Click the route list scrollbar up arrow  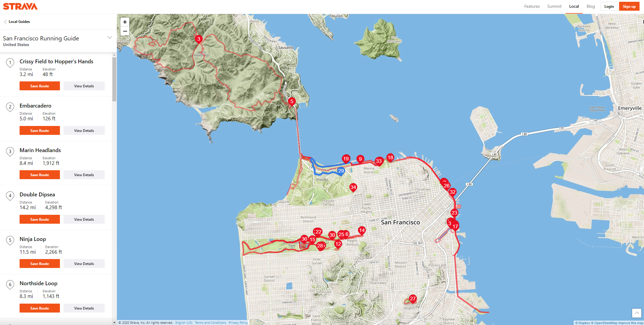114,55
